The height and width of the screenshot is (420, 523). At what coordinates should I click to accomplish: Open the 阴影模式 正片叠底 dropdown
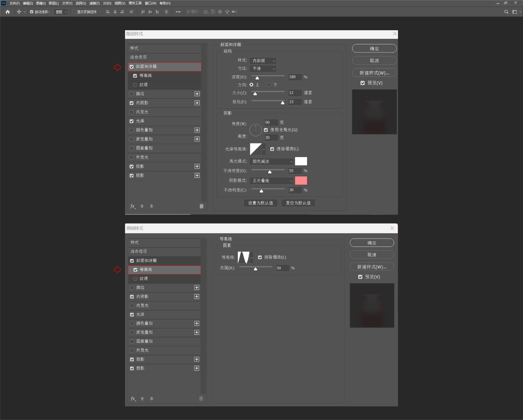pos(272,181)
